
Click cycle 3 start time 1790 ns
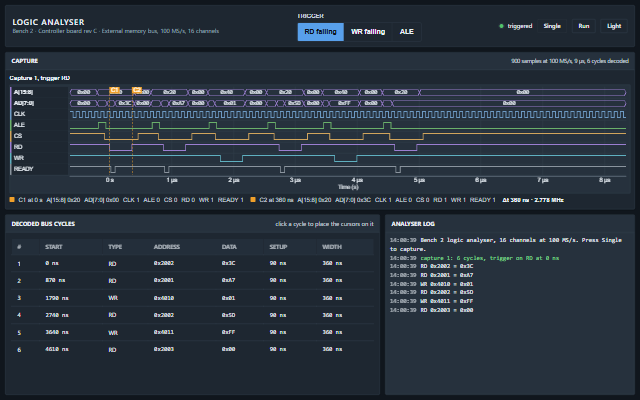pos(57,298)
